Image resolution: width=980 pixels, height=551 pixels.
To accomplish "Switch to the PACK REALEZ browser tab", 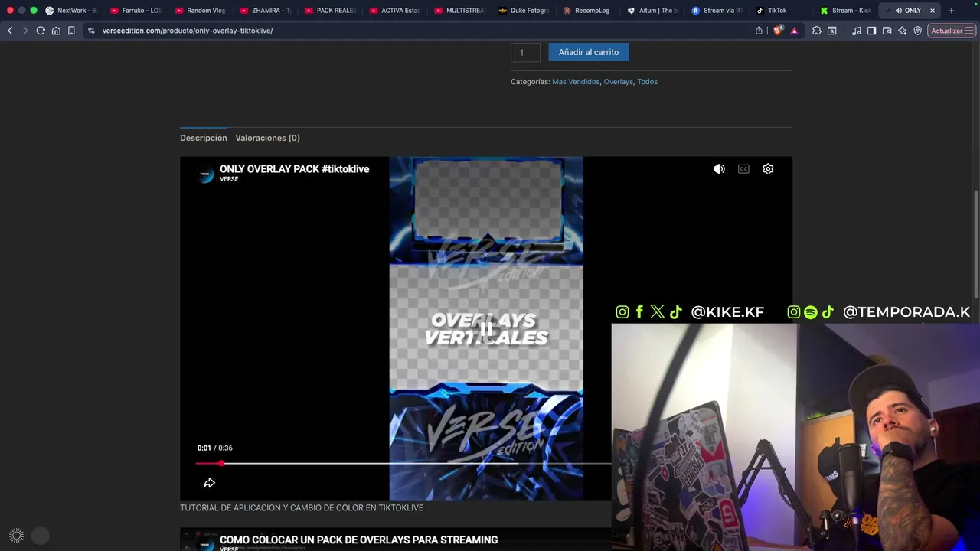I will tap(331, 11).
